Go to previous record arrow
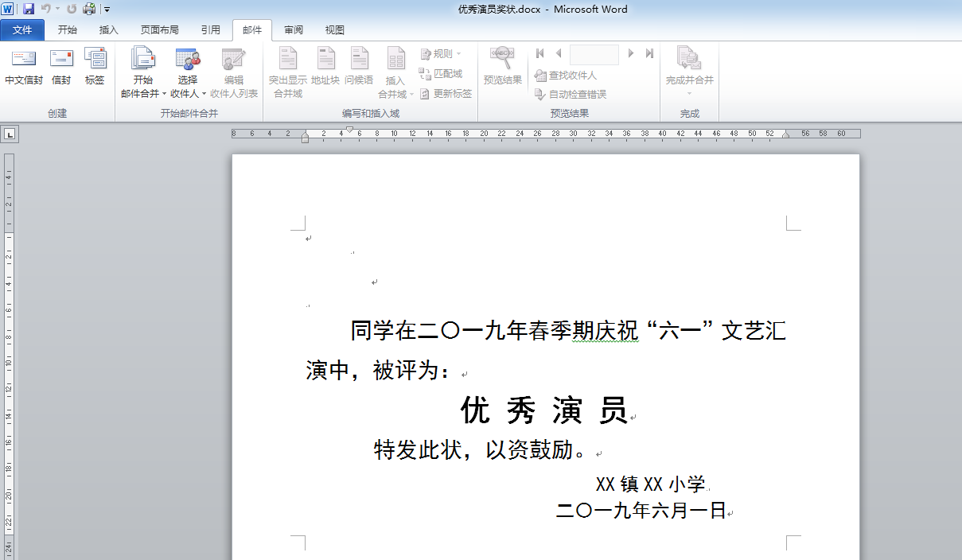The image size is (962, 560). (559, 53)
